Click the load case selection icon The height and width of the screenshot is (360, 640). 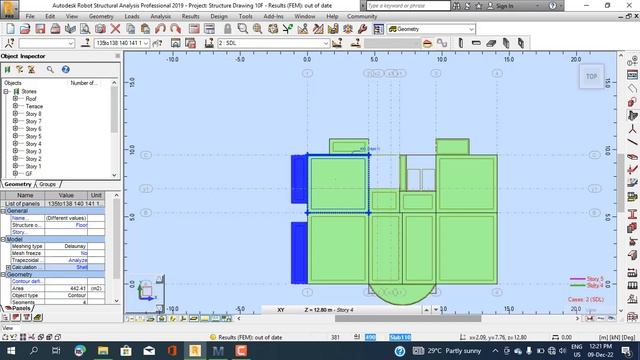(209, 43)
